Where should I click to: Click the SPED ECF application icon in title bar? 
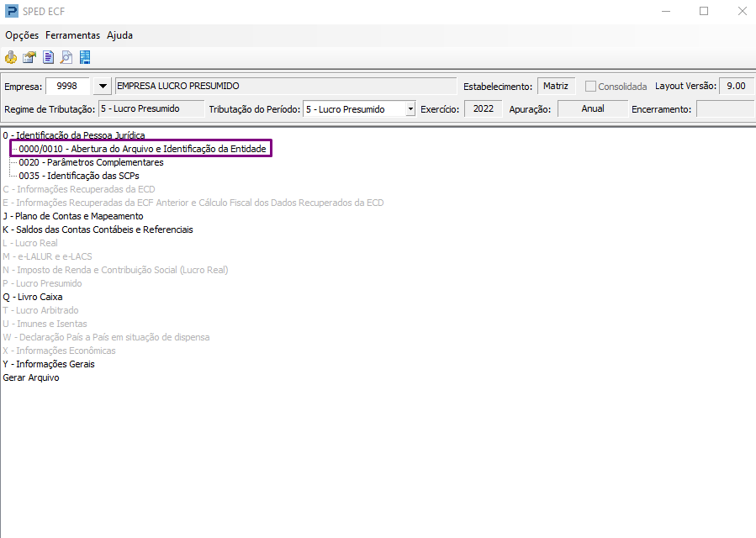[11, 11]
